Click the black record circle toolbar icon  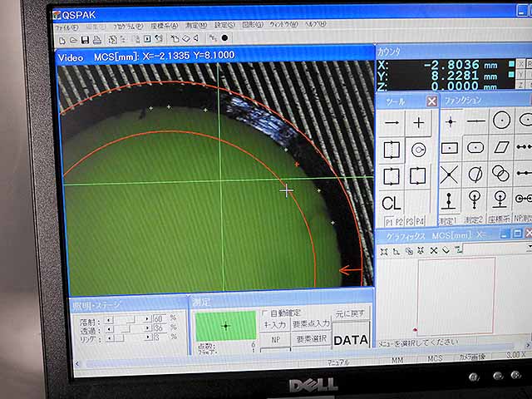coord(224,38)
